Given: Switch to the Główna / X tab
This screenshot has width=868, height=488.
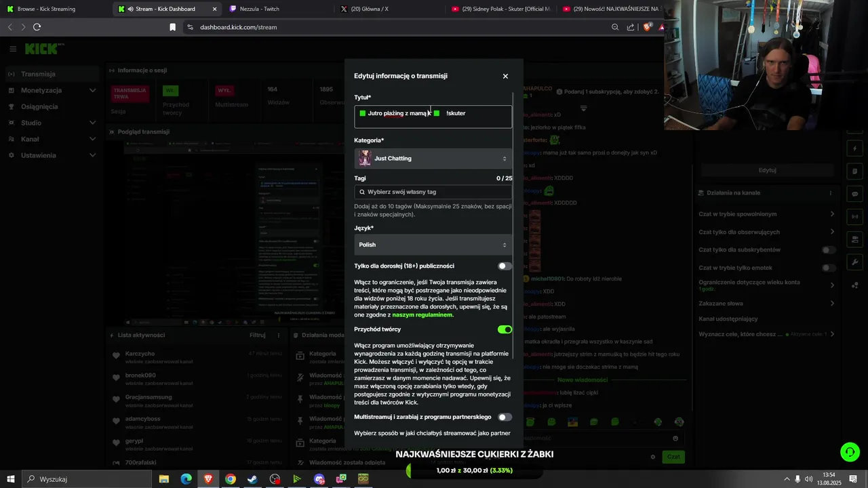Looking at the screenshot, I should pyautogui.click(x=387, y=9).
